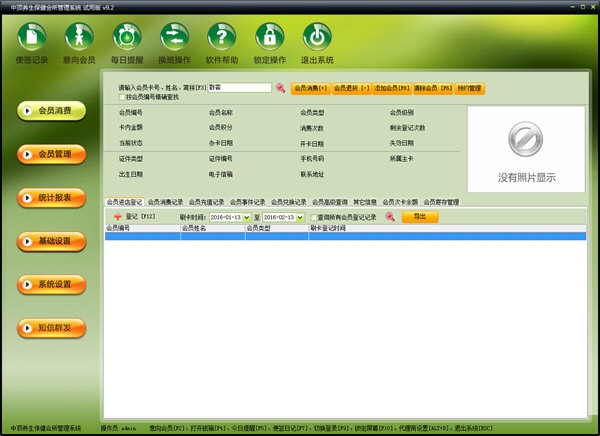Viewport: 600px width, 436px height.
Task: Click the 添加会员[F8] button
Action: point(392,88)
